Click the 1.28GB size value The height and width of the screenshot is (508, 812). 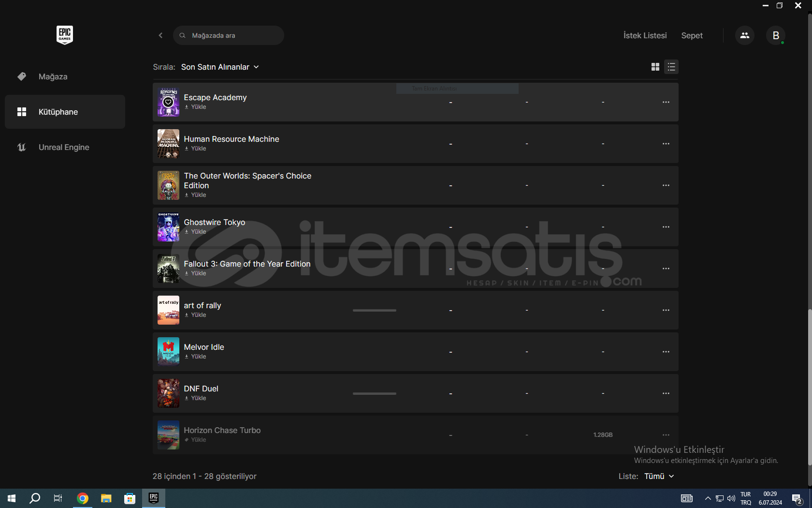[603, 435]
